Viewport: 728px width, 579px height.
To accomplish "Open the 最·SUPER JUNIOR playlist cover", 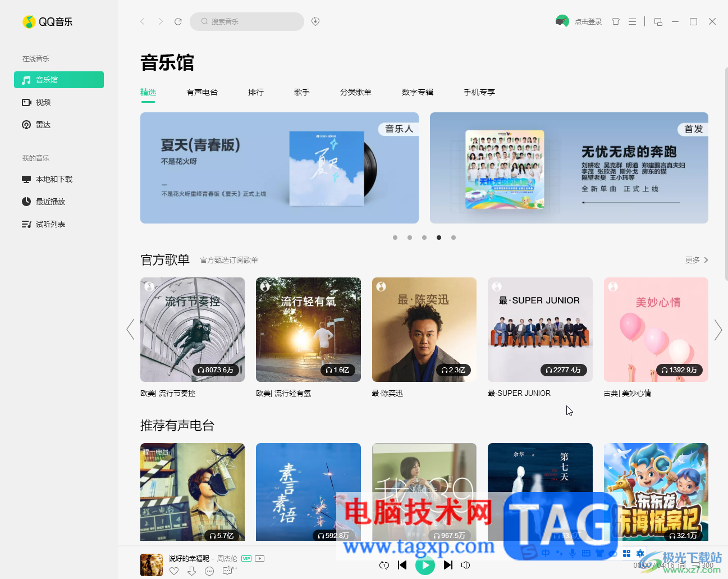I will click(540, 330).
